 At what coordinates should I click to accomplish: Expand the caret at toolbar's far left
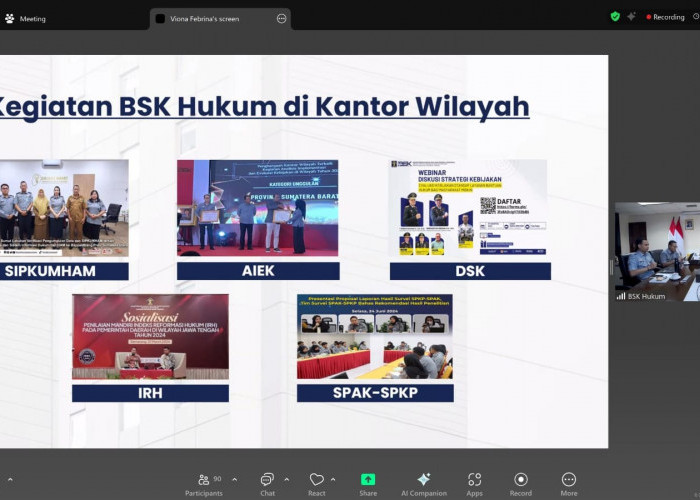[x=10, y=480]
